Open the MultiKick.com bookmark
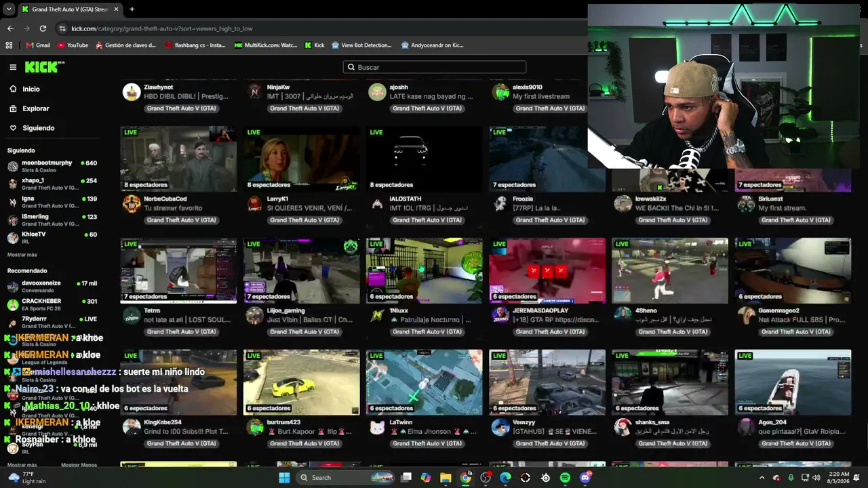The height and width of the screenshot is (488, 868). [x=266, y=45]
